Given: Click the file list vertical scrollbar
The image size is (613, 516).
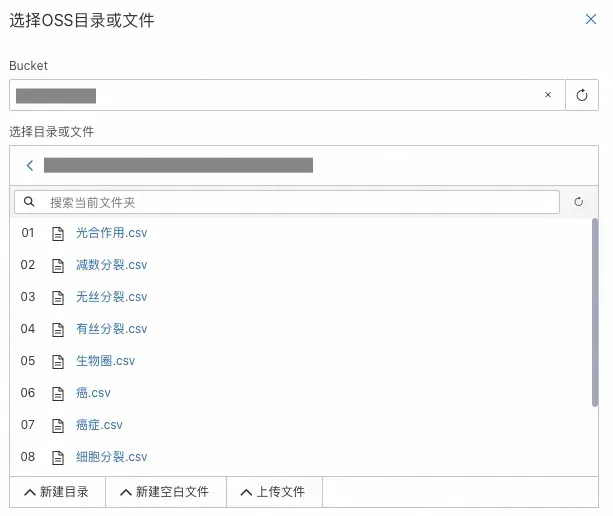Looking at the screenshot, I should [x=595, y=310].
